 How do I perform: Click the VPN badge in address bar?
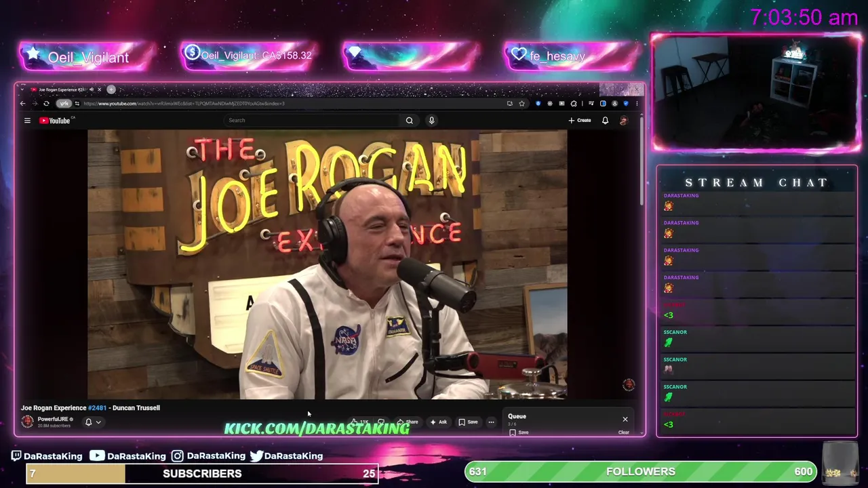pyautogui.click(x=64, y=104)
